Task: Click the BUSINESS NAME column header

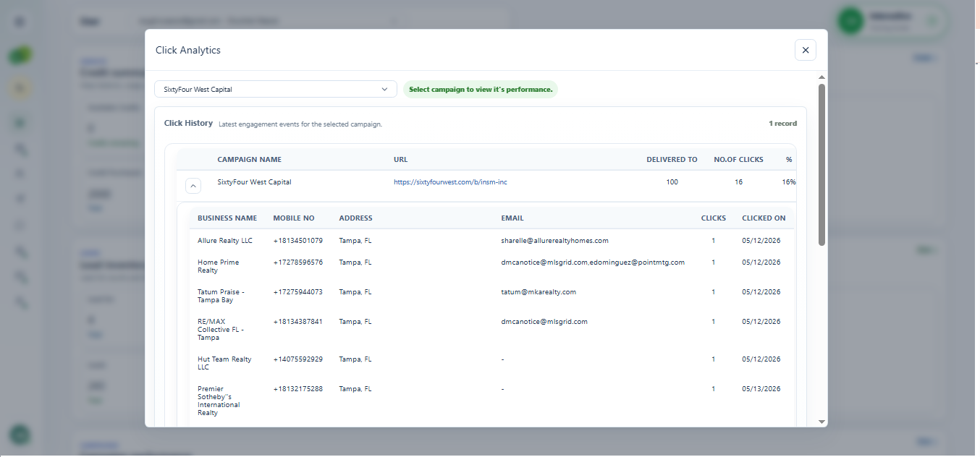Action: coord(227,218)
